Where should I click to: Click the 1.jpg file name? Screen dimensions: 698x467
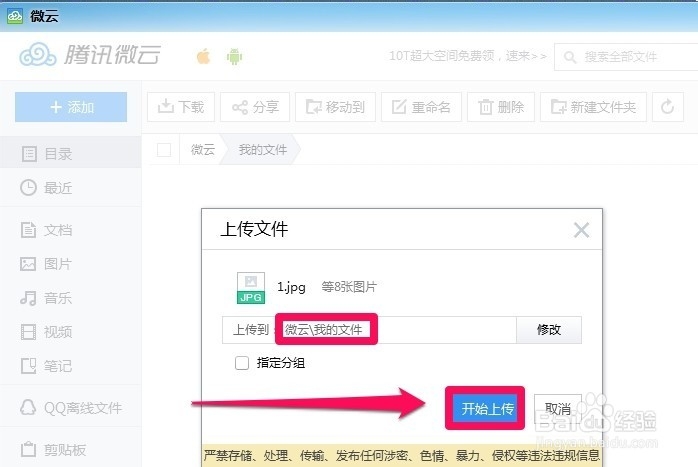[291, 287]
